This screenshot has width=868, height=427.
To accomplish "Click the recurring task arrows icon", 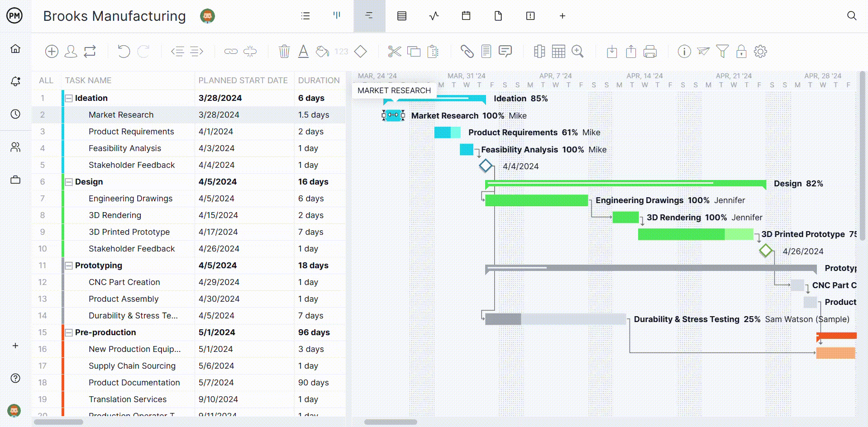I will (x=90, y=52).
